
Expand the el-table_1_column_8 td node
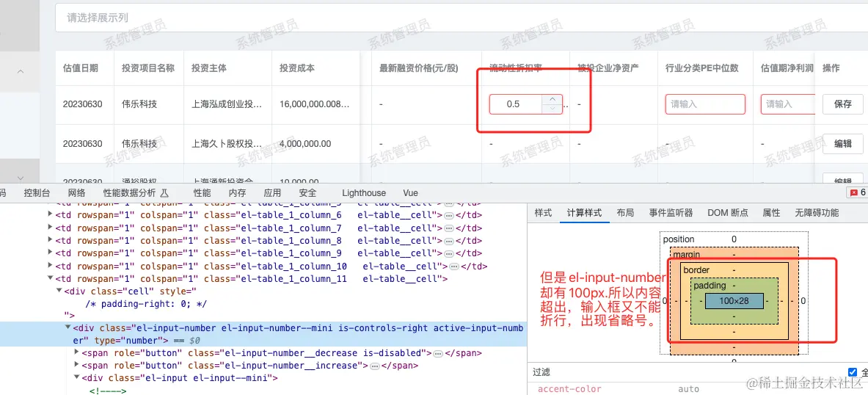pyautogui.click(x=51, y=240)
